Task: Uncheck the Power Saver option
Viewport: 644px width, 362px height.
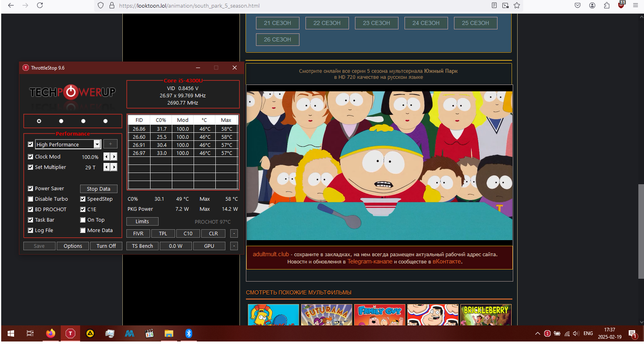Action: (x=30, y=189)
